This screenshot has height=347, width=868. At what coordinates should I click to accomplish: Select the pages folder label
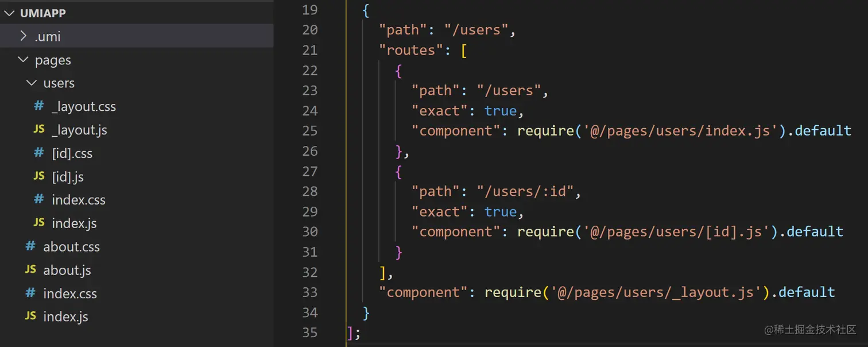[x=53, y=60]
